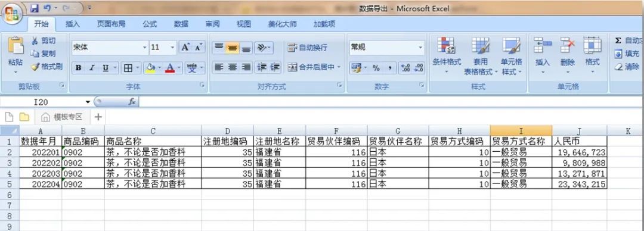This screenshot has height=231, width=644.
Task: Click the Office button logo
Action: point(13,14)
